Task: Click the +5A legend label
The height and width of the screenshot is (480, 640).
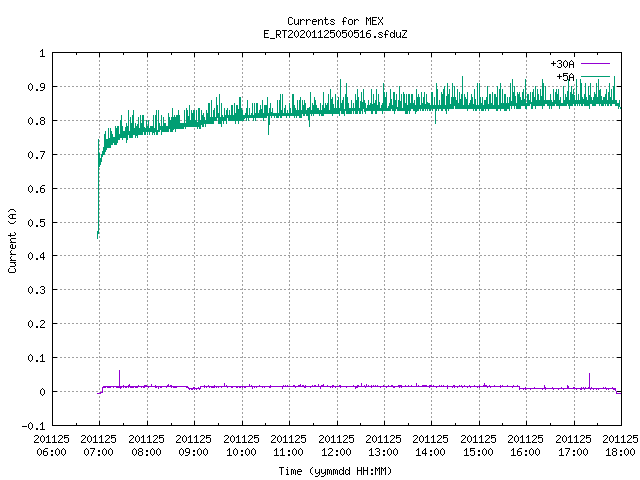Action: pyautogui.click(x=565, y=77)
